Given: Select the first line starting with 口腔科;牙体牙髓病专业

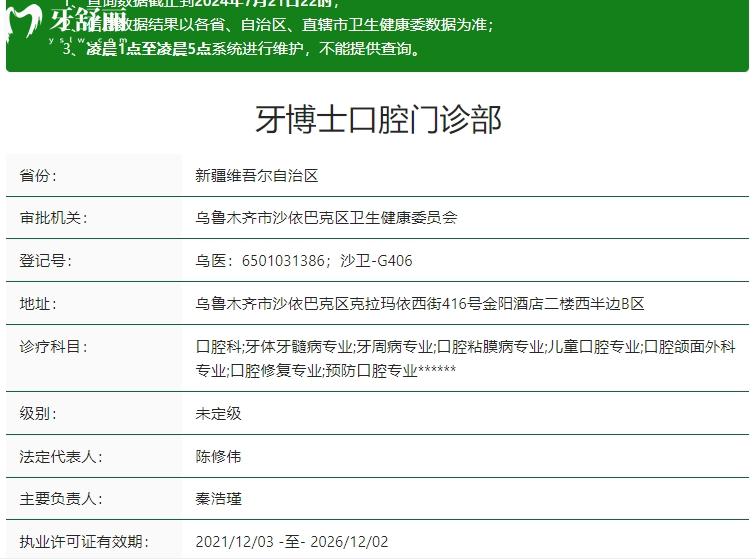Looking at the screenshot, I should coord(465,347).
